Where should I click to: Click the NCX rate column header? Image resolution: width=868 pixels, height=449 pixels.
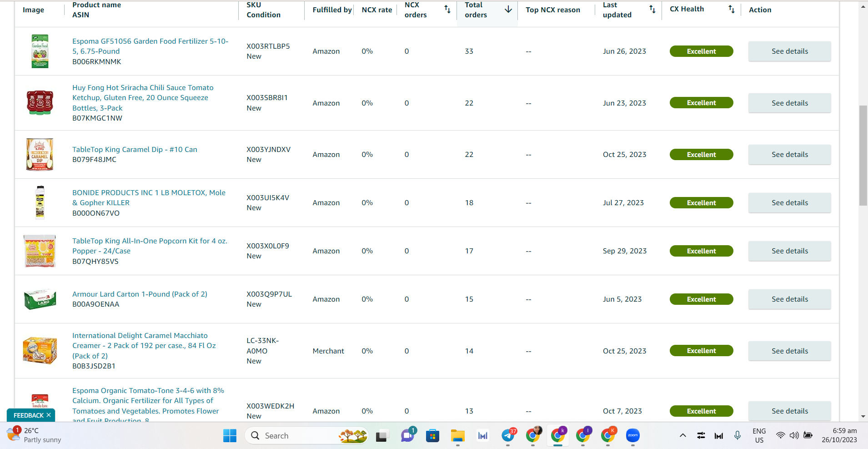[377, 10]
